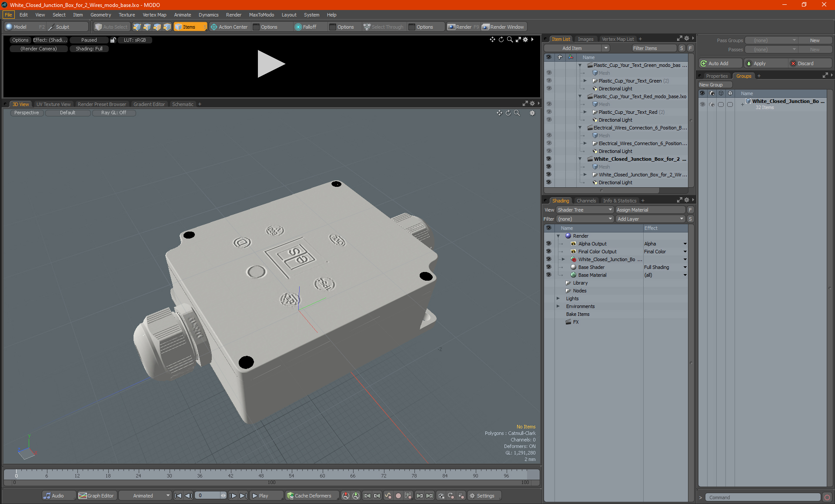Screen dimensions: 835x504
Task: Open Animated keying mode dropdown
Action: pyautogui.click(x=145, y=496)
